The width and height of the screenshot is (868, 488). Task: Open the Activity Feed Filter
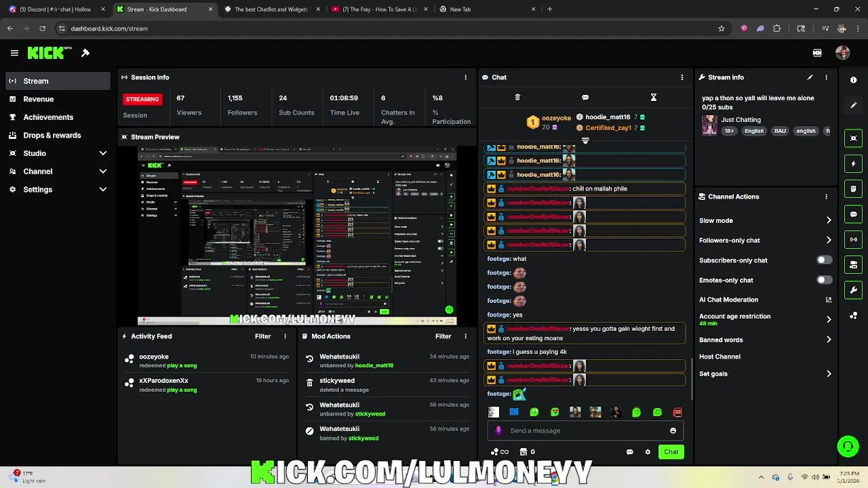[x=262, y=336]
